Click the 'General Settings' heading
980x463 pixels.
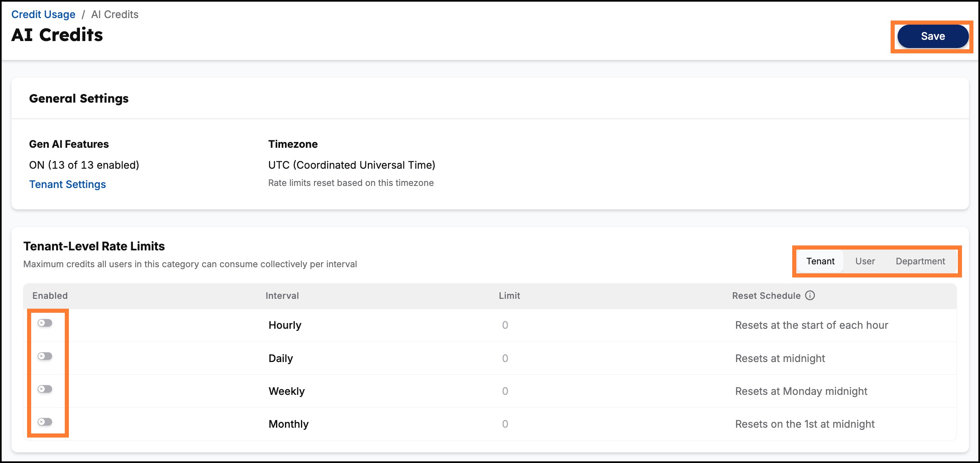pos(79,99)
